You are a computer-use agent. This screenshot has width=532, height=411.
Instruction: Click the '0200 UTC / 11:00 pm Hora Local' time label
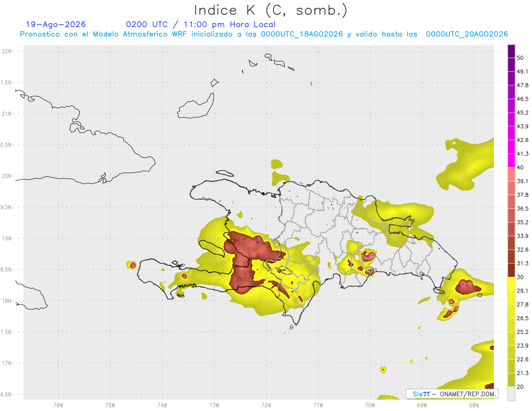pyautogui.click(x=201, y=24)
